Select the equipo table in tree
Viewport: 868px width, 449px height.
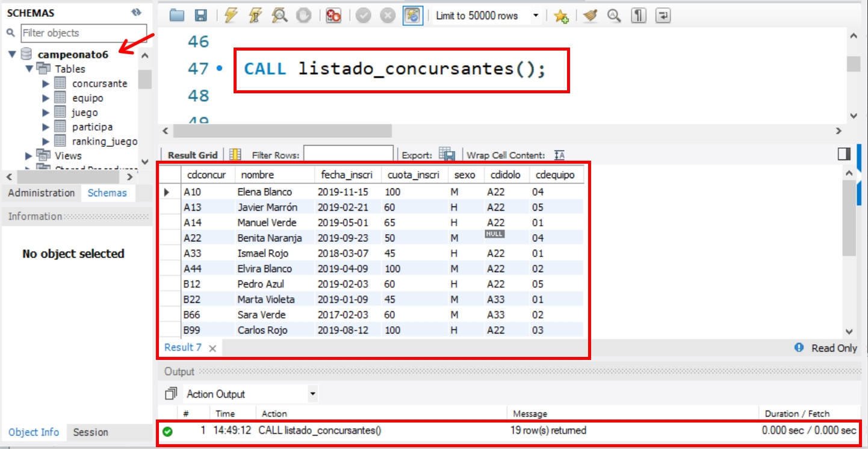(88, 98)
